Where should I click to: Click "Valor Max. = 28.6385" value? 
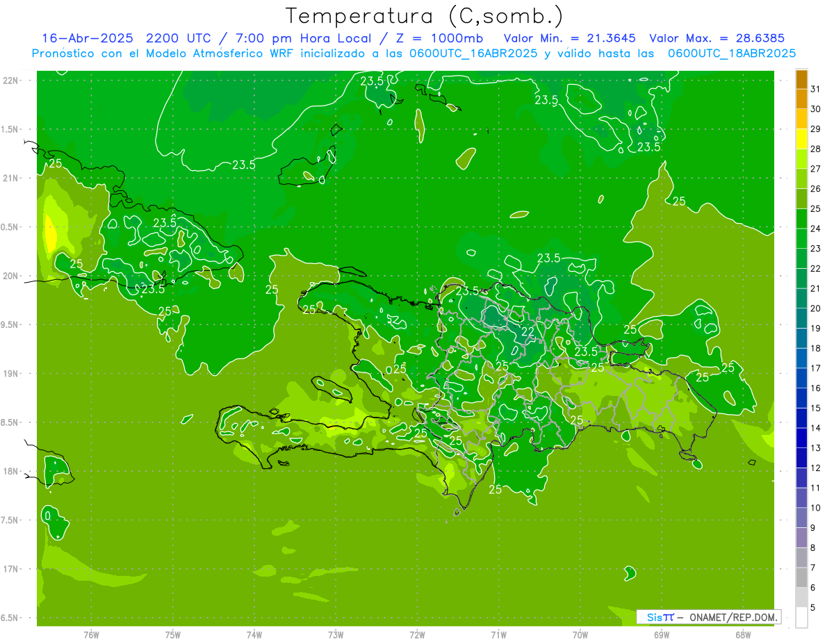click(717, 38)
